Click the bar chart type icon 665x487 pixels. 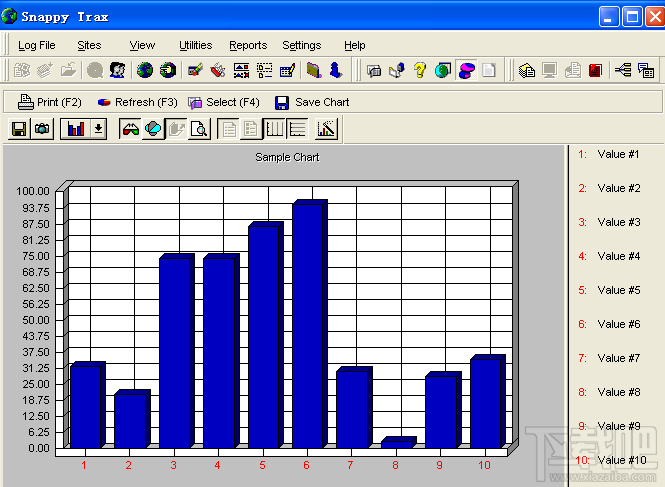click(x=75, y=129)
